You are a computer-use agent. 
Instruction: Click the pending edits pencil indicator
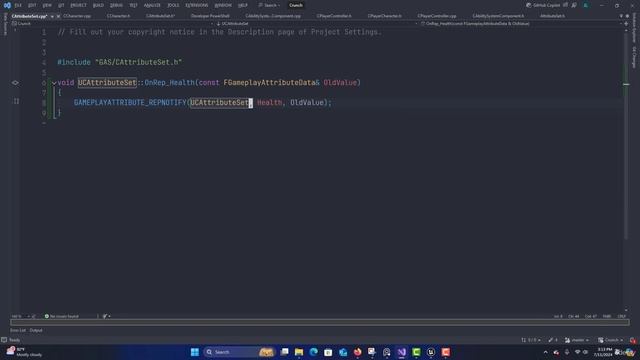(x=553, y=340)
